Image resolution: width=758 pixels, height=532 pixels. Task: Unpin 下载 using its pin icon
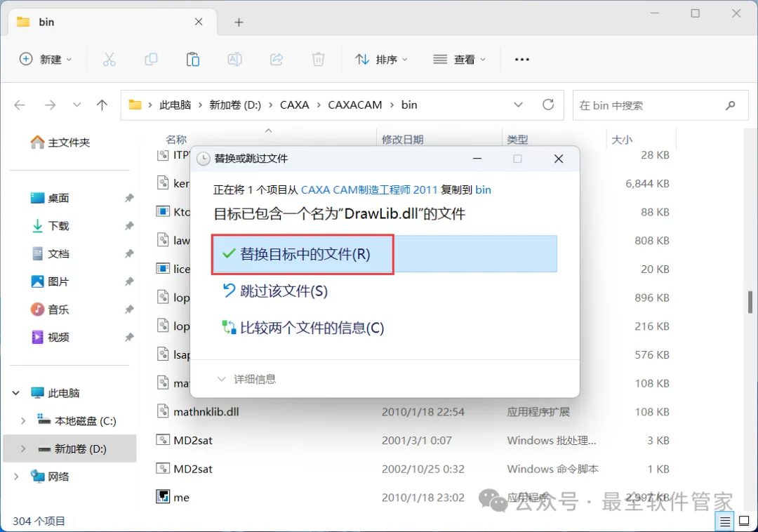pyautogui.click(x=129, y=226)
